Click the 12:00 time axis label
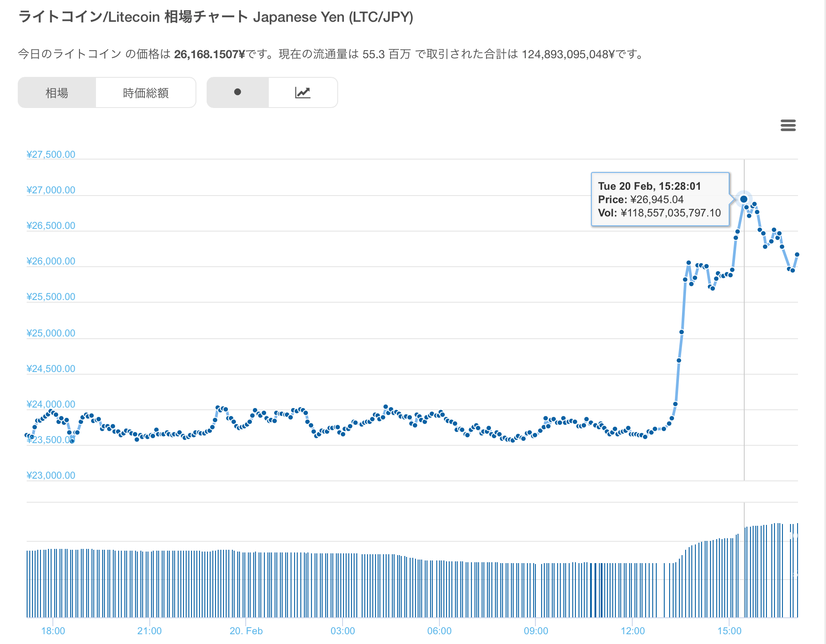The image size is (826, 644). pos(632,631)
